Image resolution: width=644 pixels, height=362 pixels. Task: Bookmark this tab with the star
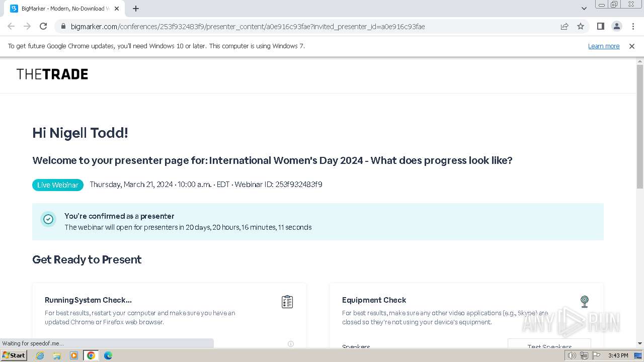pyautogui.click(x=581, y=26)
